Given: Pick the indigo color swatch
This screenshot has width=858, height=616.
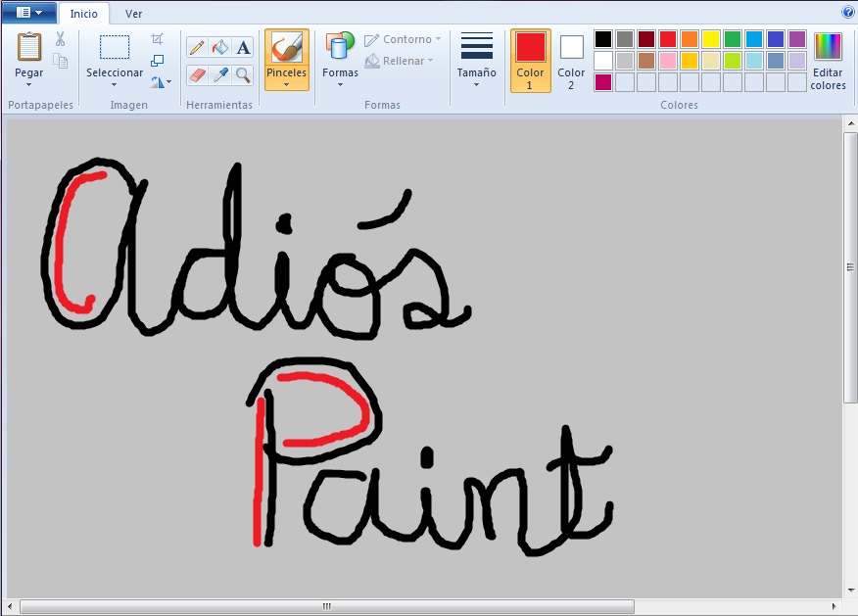Looking at the screenshot, I should (x=776, y=39).
